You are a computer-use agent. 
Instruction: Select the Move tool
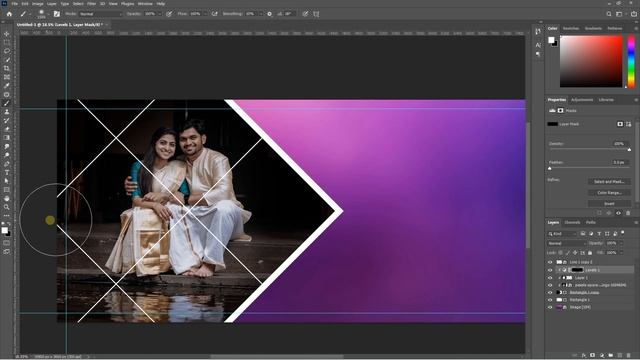click(x=7, y=33)
